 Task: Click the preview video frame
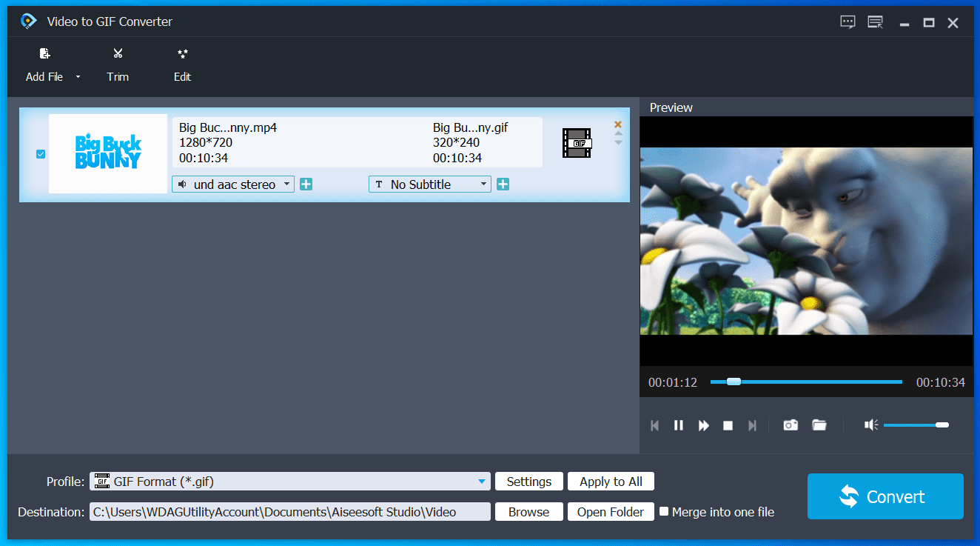coord(806,242)
